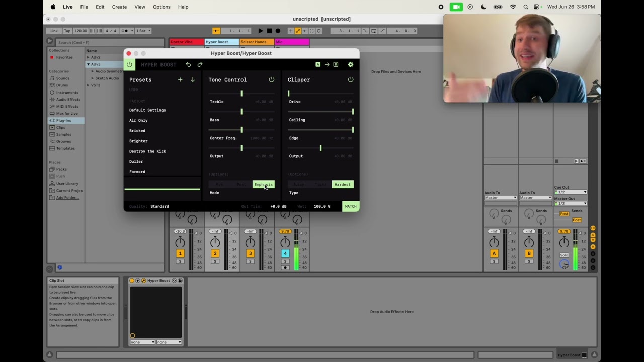Open the Create menu
Image resolution: width=644 pixels, height=362 pixels.
click(x=119, y=7)
